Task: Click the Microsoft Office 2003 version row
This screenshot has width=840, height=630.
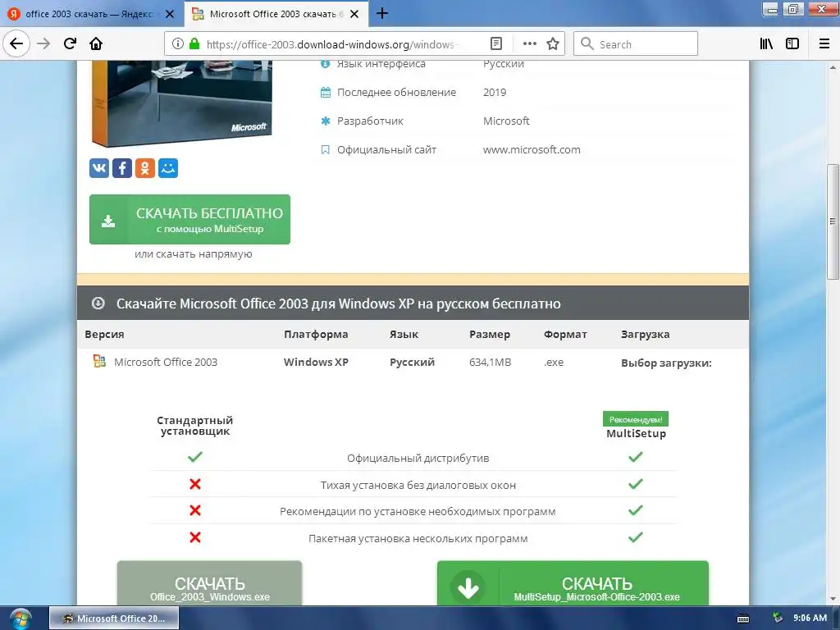Action: (413, 362)
